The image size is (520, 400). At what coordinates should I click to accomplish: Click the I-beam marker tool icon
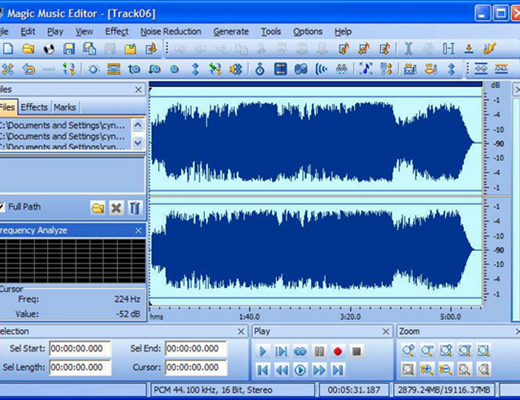pos(408,49)
